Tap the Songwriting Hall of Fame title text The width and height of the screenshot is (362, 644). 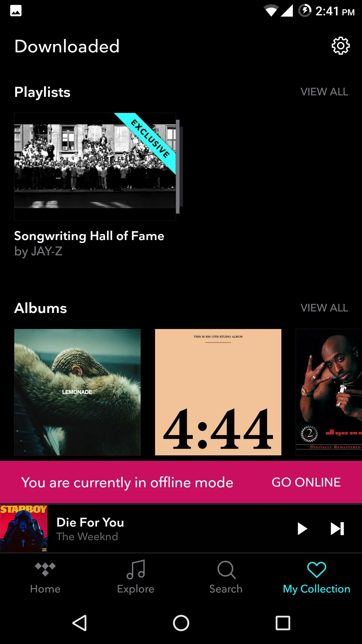pyautogui.click(x=89, y=236)
